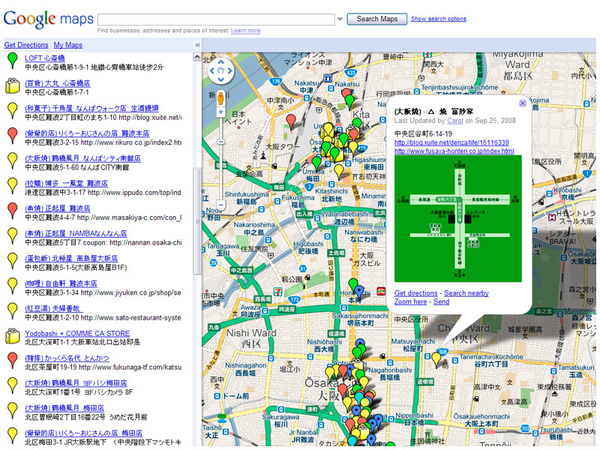This screenshot has width=600, height=450.
Task: Click the yellow pin beside the JR大阪駅地下 entry
Action: pos(13,436)
